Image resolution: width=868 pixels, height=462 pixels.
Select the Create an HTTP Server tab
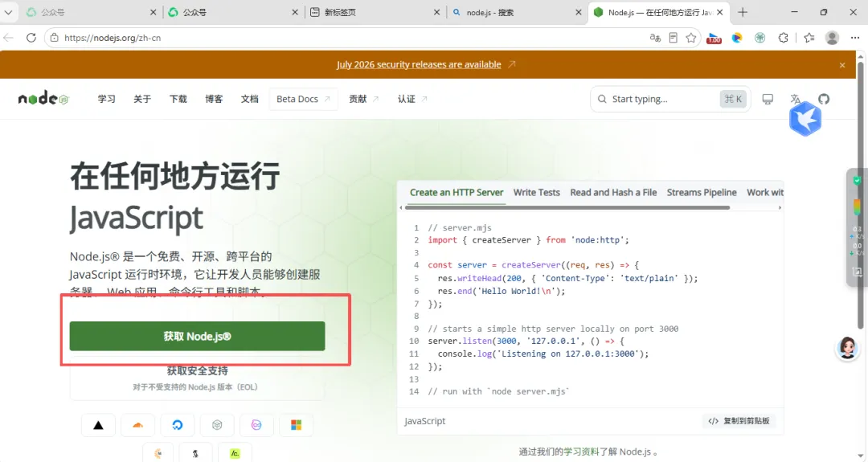tap(457, 192)
